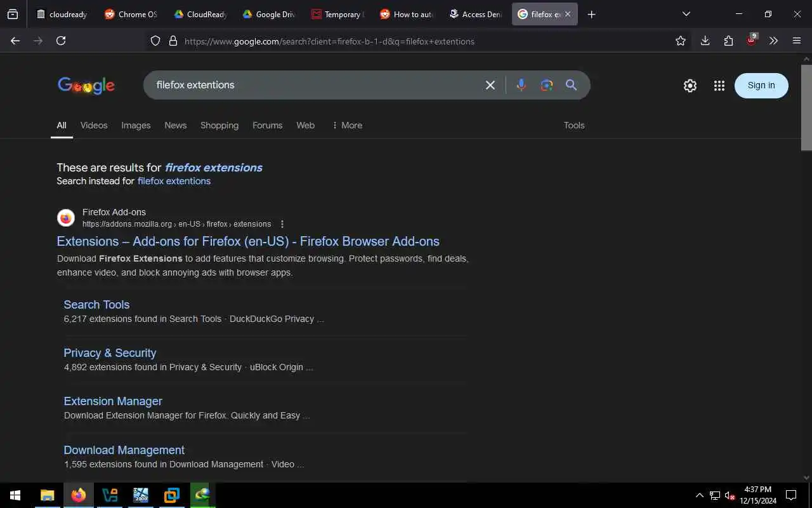Open Firefox View icon in tab bar
812x508 pixels.
13,14
